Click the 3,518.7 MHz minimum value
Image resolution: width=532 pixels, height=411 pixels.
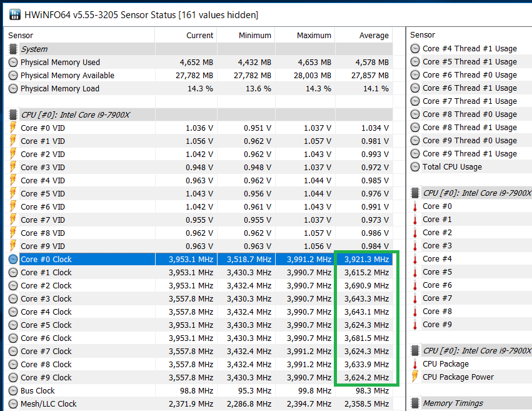pos(249,260)
